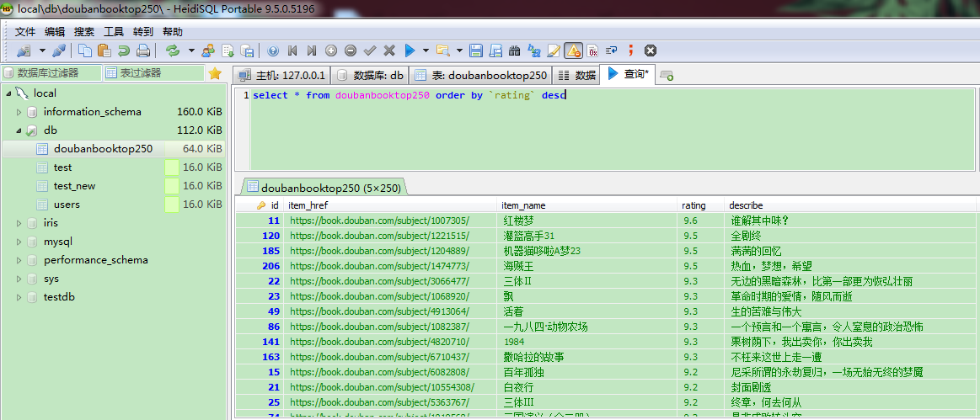Toggle wrap long lines icon
Screen dimensions: 980x420
[612, 51]
